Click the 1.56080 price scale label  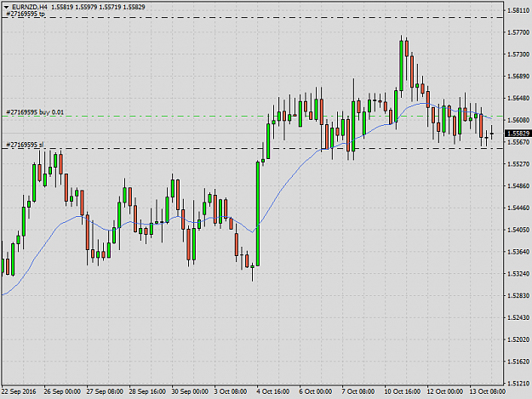click(518, 120)
